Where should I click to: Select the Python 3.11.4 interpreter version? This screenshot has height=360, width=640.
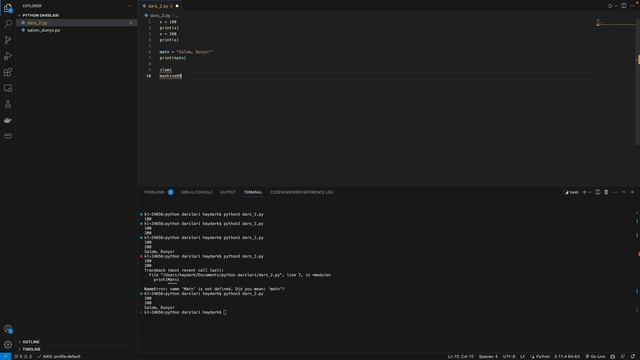pos(567,356)
